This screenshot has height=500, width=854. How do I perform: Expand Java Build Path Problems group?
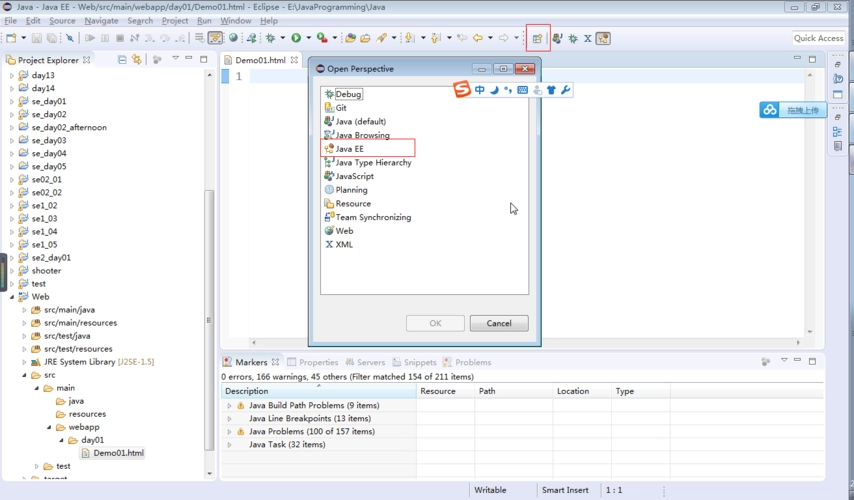pyautogui.click(x=229, y=405)
